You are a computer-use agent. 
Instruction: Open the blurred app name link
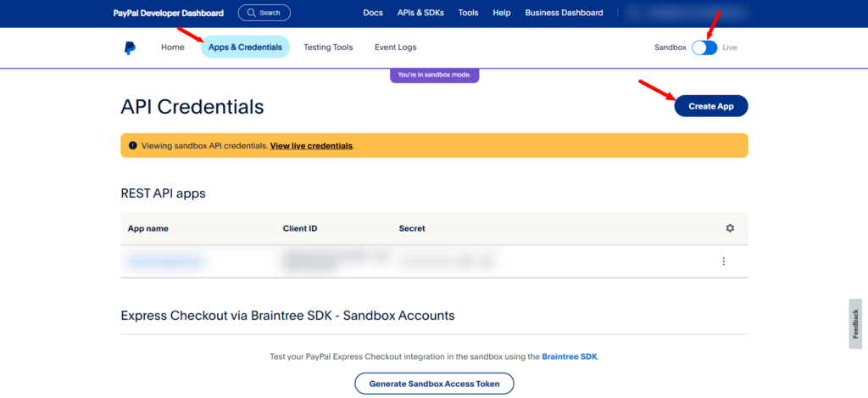(x=165, y=261)
